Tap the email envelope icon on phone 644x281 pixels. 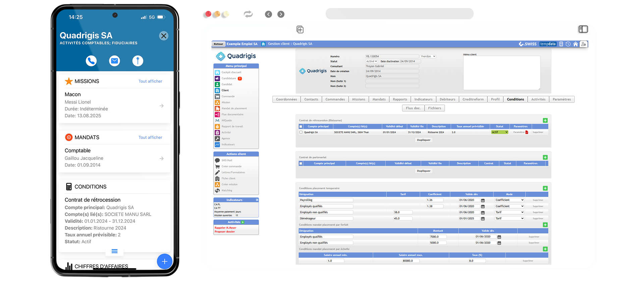point(114,61)
